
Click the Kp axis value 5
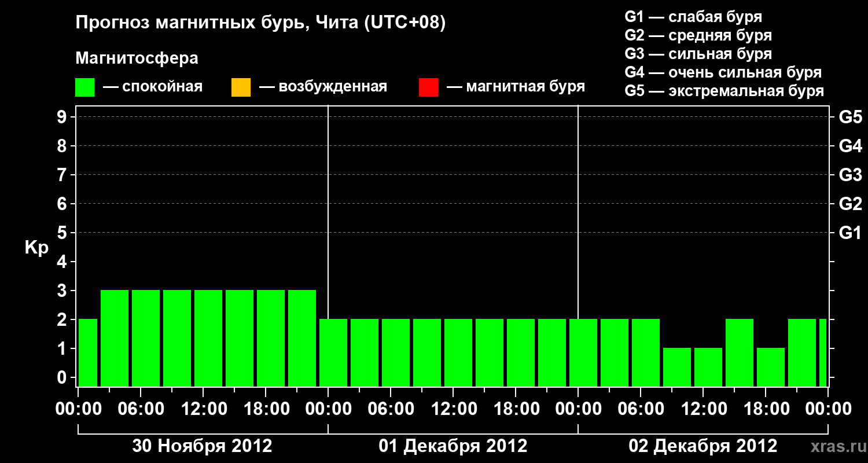tap(63, 233)
